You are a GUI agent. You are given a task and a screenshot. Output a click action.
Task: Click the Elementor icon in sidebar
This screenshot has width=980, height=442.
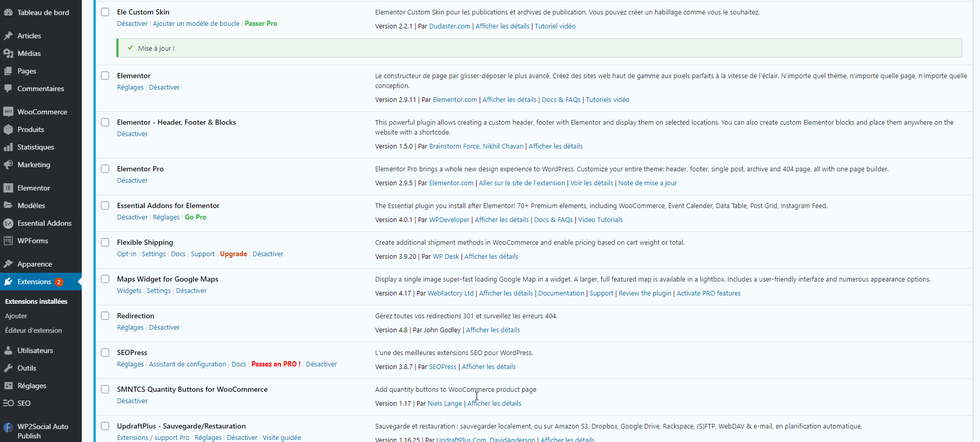click(x=8, y=188)
